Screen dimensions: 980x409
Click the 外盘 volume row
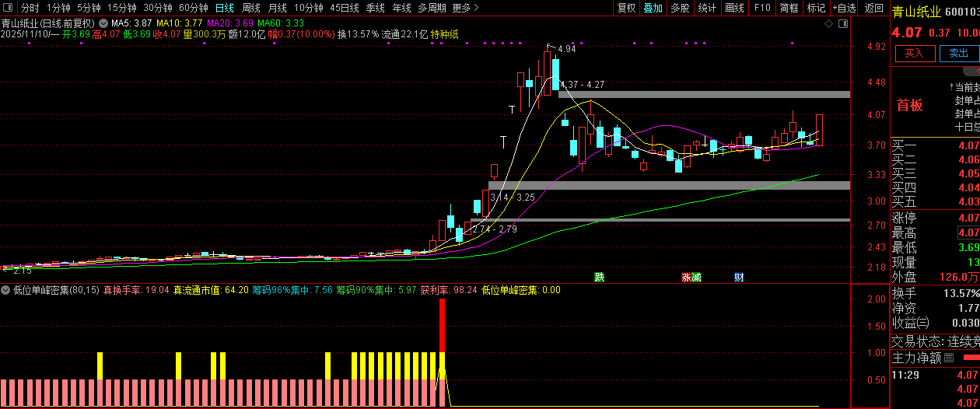click(936, 277)
